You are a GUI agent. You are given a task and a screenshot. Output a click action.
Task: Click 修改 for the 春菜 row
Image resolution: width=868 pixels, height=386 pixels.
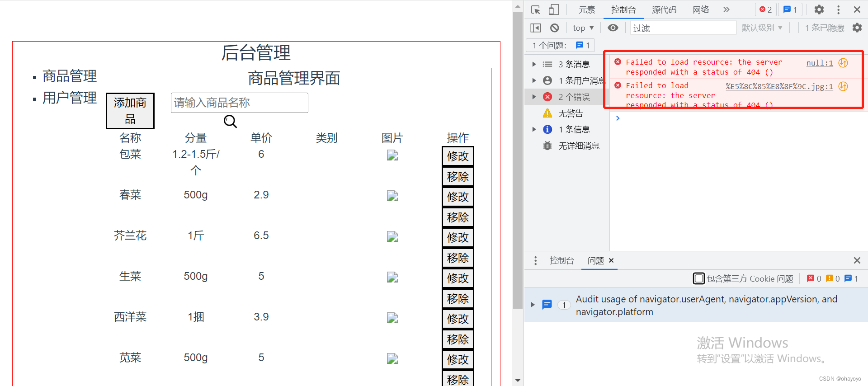(458, 197)
